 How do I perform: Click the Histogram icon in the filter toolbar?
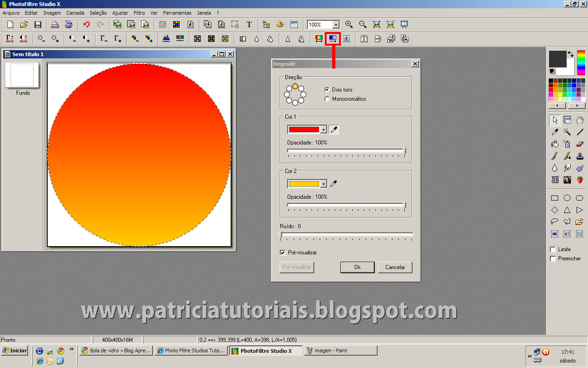pos(167,39)
